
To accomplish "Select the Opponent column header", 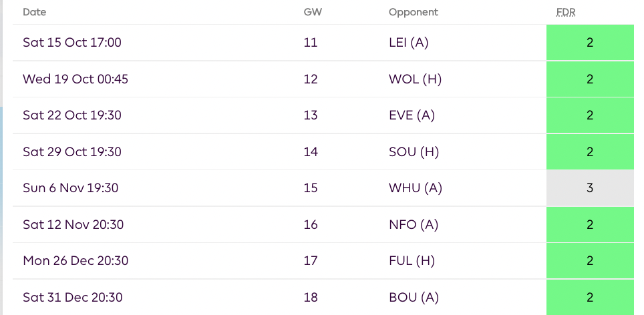I will [414, 12].
